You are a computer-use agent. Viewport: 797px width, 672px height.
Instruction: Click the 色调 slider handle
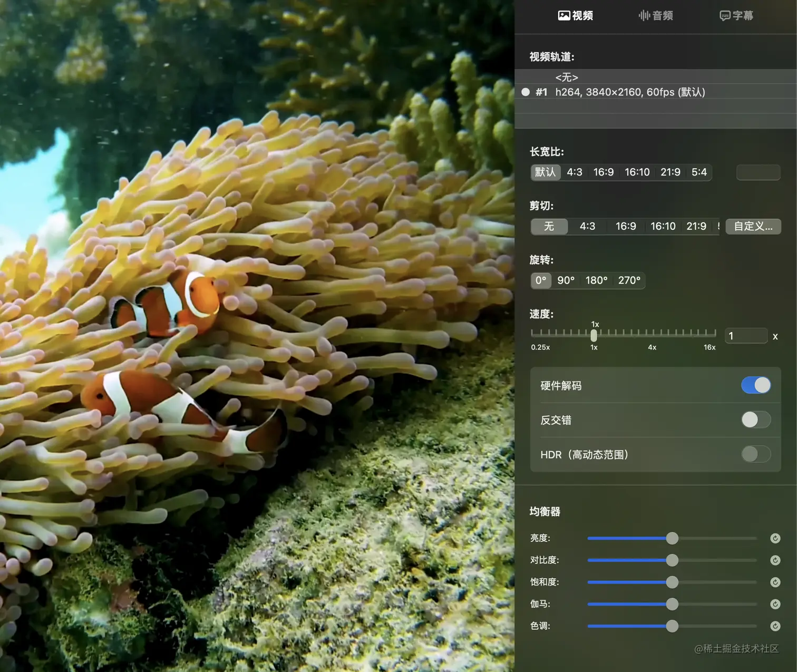point(672,626)
